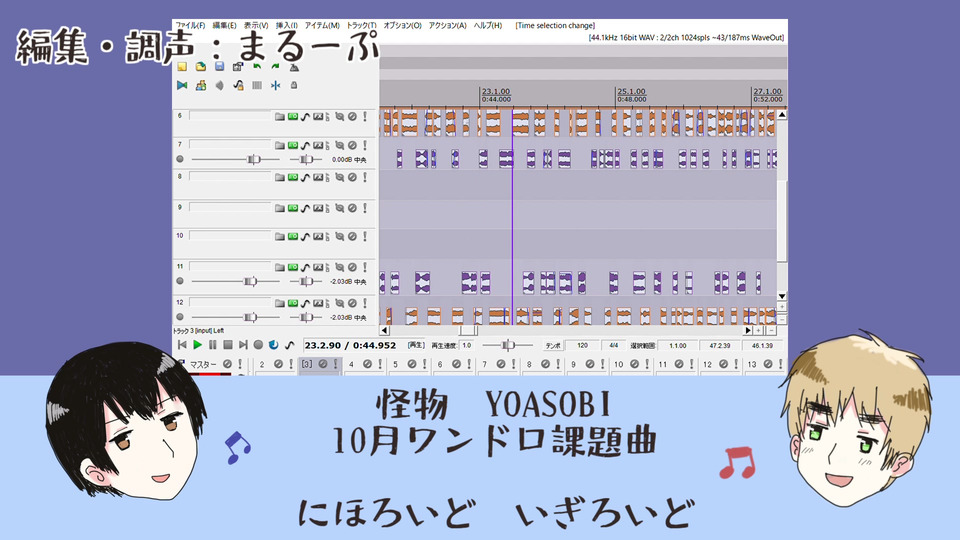The image size is (960, 540).
Task: Click the Save project floppy icon
Action: click(219, 67)
